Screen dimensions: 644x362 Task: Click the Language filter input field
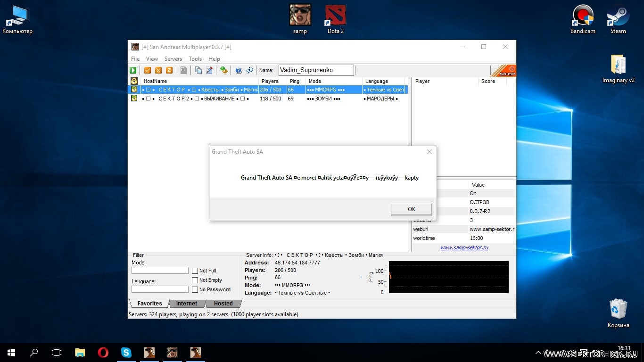[x=160, y=289]
